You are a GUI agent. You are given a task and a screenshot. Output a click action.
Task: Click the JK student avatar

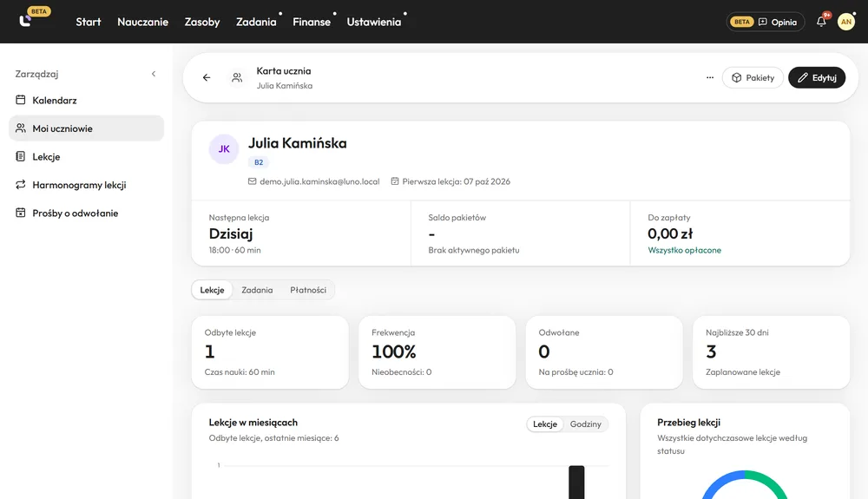[224, 148]
